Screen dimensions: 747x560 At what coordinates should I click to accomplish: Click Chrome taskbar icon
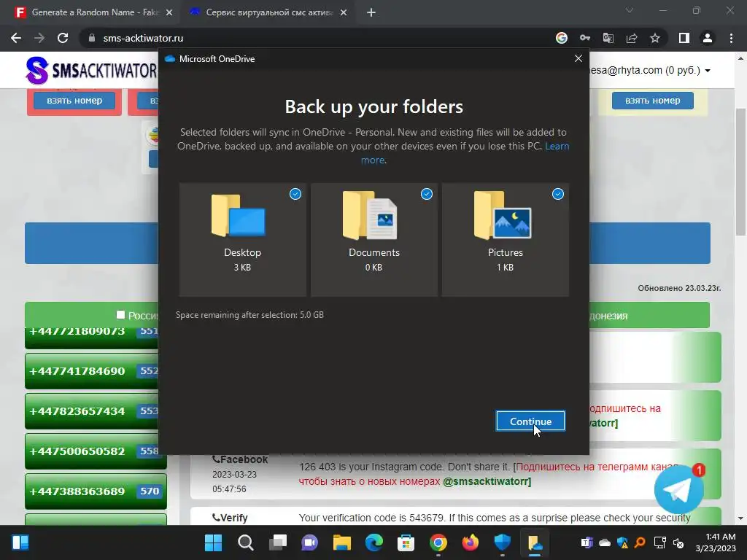438,542
